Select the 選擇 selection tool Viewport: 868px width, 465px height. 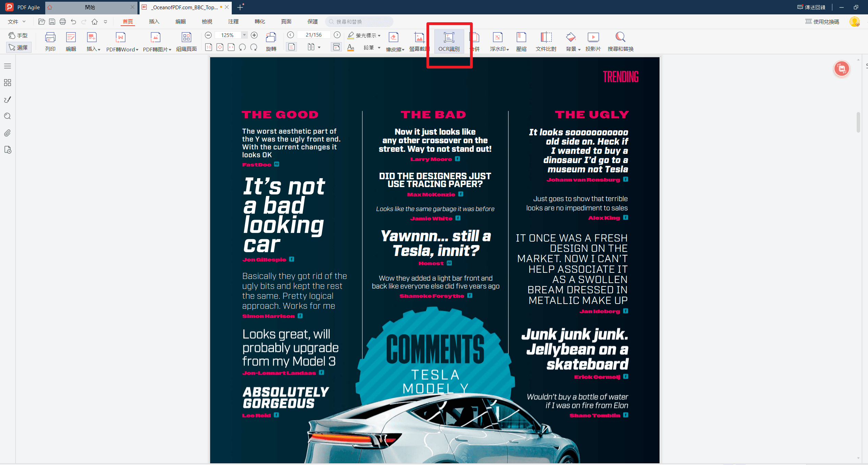coord(19,47)
